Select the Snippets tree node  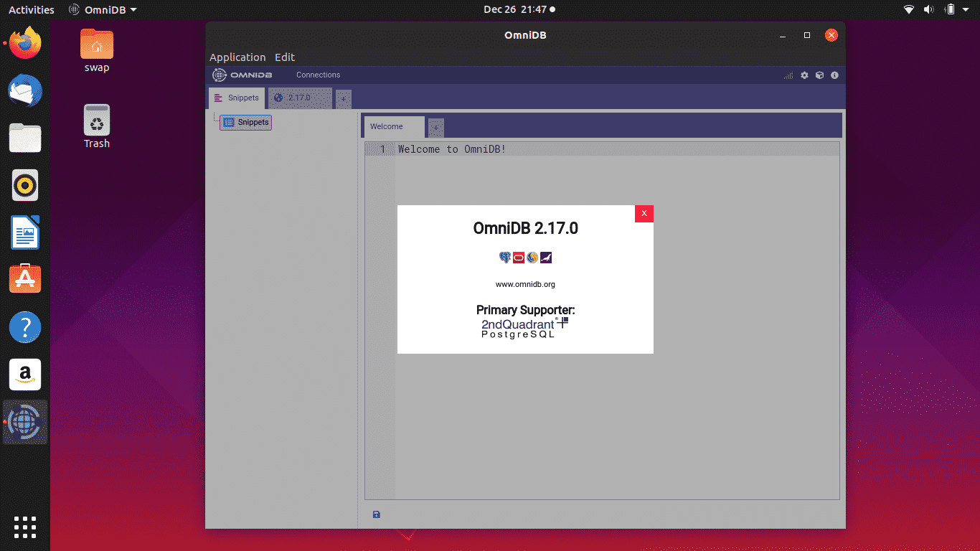click(246, 123)
